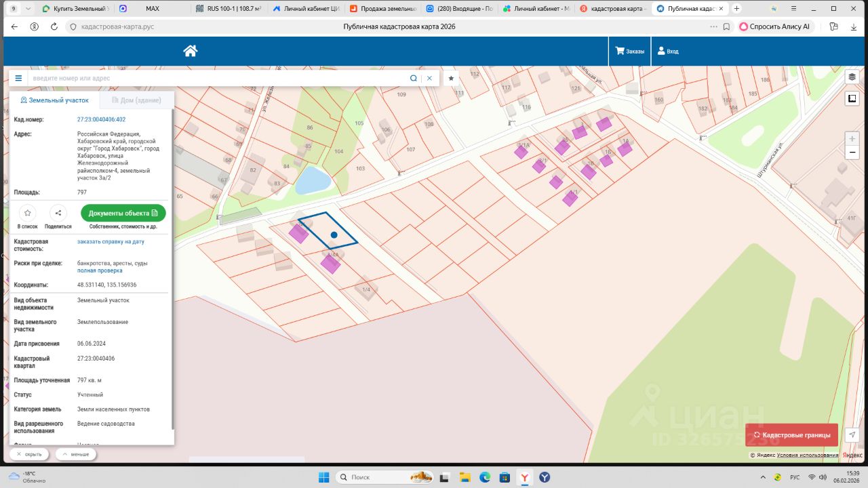Switch to Земельный участок tab

tap(54, 100)
